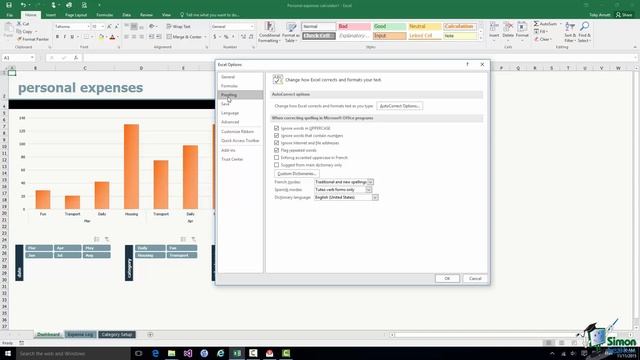Open Format as Table in ribbon
The image size is (640, 360).
point(291,32)
